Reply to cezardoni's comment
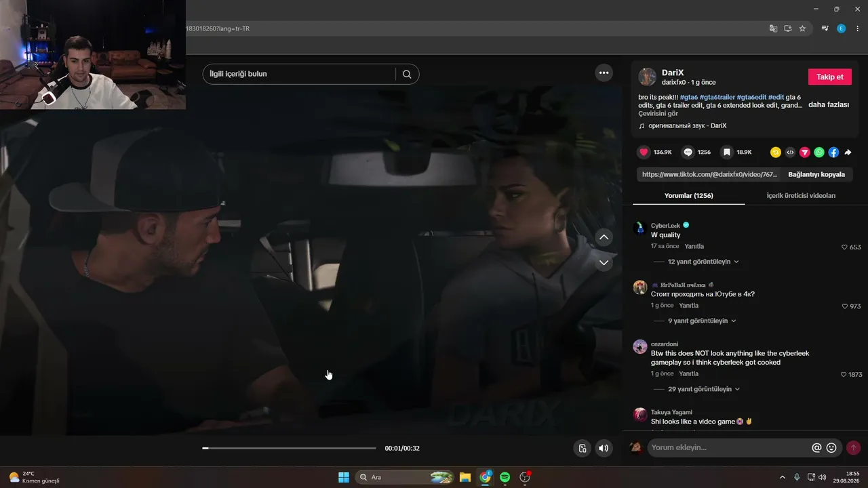The width and height of the screenshot is (868, 488). click(689, 373)
